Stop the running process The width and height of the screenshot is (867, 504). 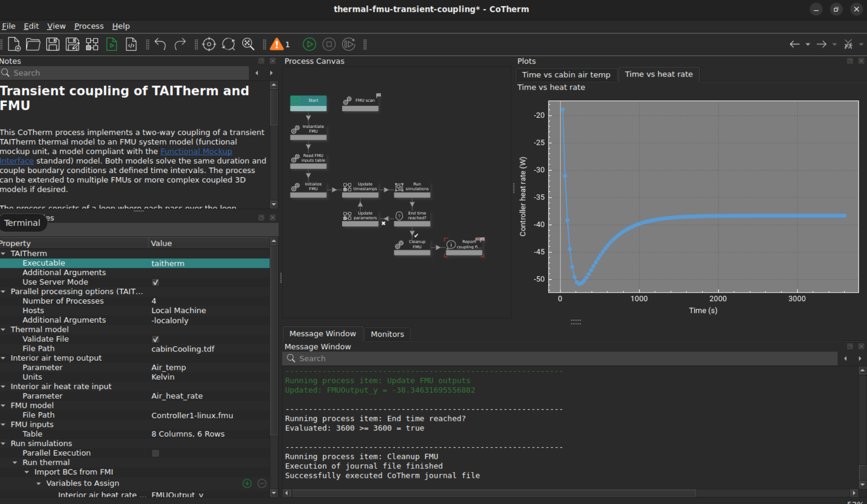click(329, 44)
